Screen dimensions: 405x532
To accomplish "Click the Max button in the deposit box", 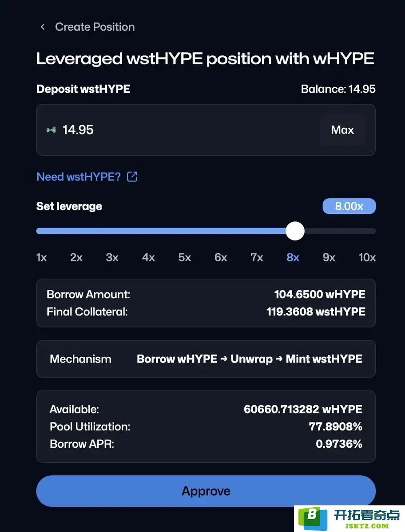I will coord(342,130).
